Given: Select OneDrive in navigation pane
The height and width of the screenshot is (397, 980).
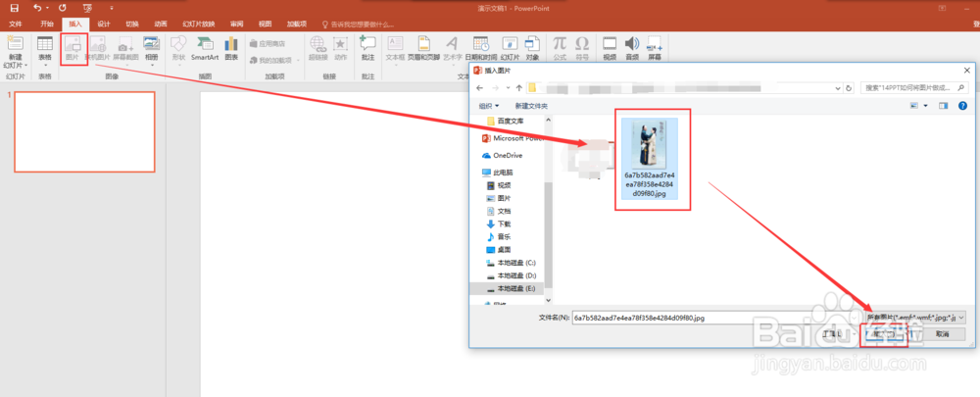Looking at the screenshot, I should pyautogui.click(x=503, y=155).
